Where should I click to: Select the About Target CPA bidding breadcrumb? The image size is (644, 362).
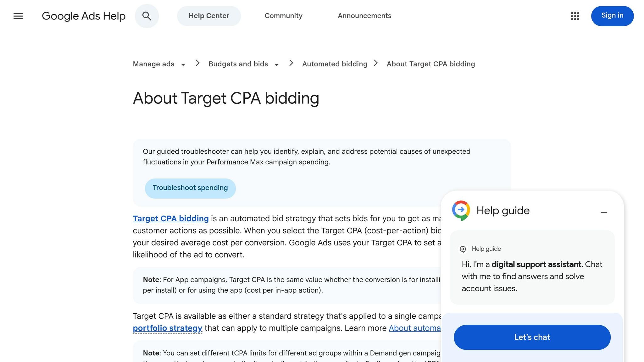pos(430,64)
